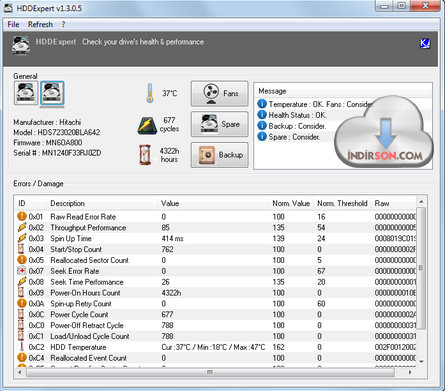Click lightning icon of Spin Up Time row
The width and height of the screenshot is (445, 391).
click(x=22, y=238)
